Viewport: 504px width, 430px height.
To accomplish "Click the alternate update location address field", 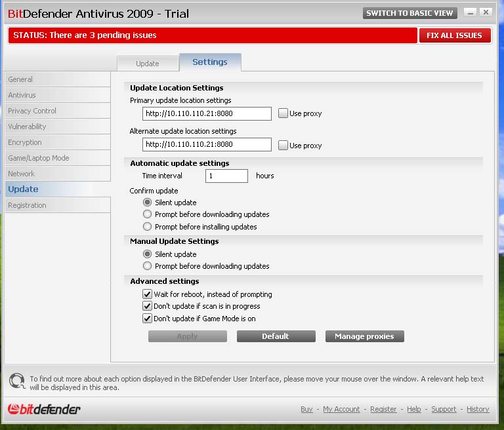I will click(207, 144).
